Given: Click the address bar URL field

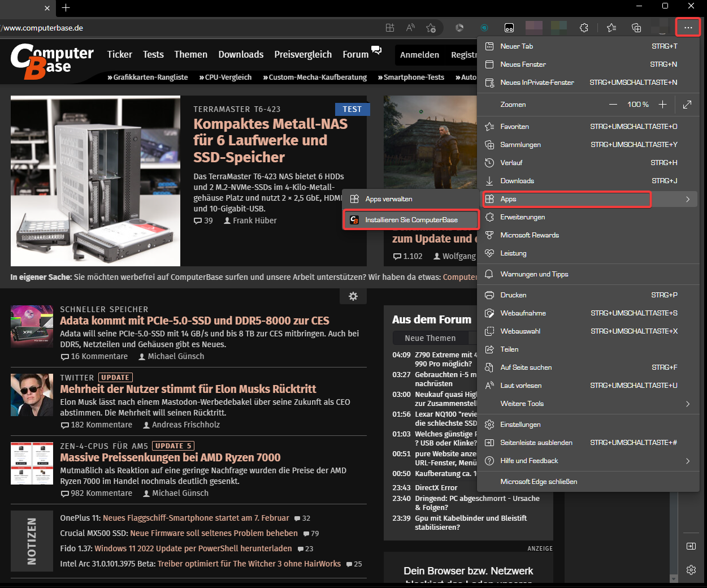Looking at the screenshot, I should [189, 28].
